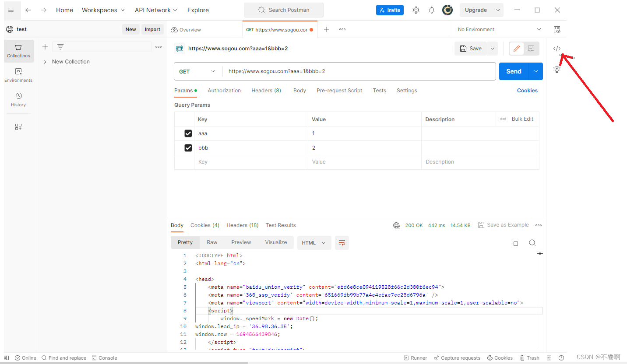The image size is (627, 364).
Task: Select the Raw response view
Action: pyautogui.click(x=212, y=242)
